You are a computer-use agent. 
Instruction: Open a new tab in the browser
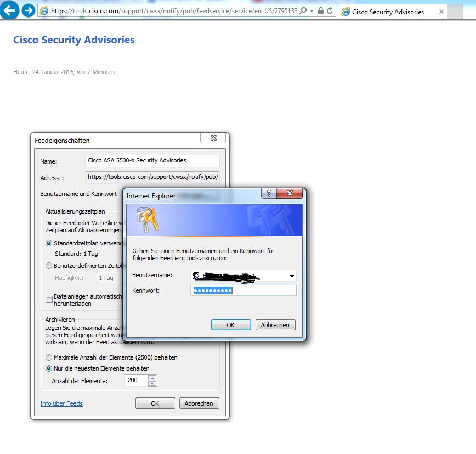pyautogui.click(x=455, y=12)
